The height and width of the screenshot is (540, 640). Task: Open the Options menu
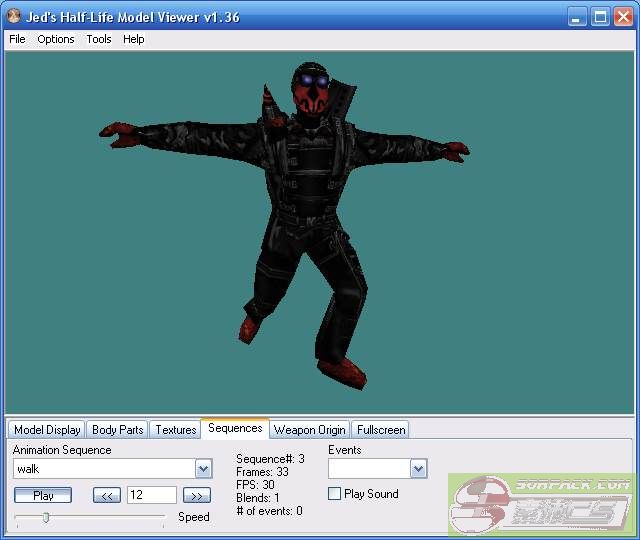pos(56,39)
